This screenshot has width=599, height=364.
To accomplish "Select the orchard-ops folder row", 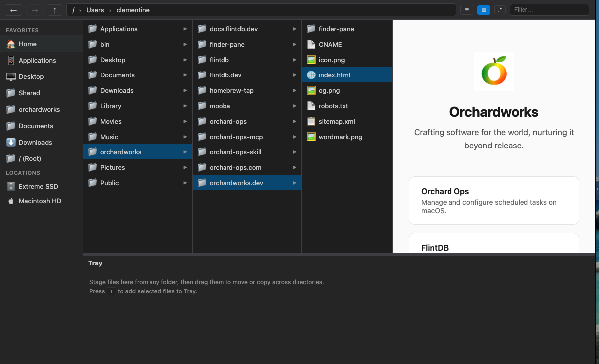I will [247, 121].
